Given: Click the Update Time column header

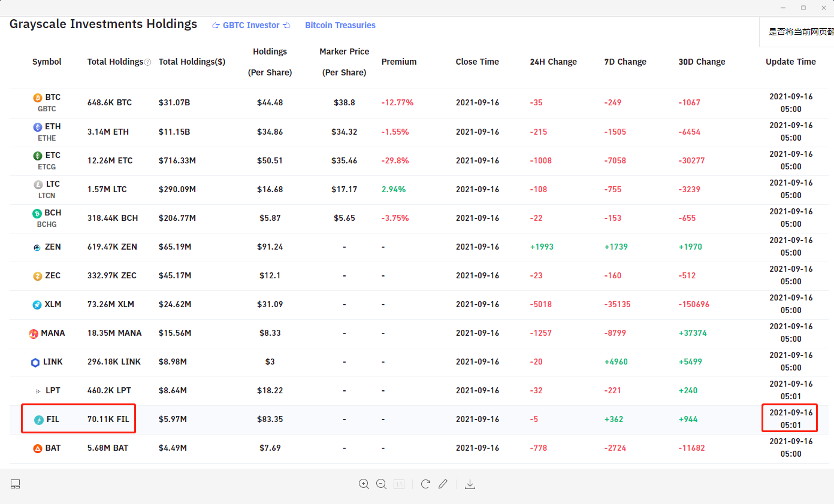Looking at the screenshot, I should pyautogui.click(x=791, y=62).
